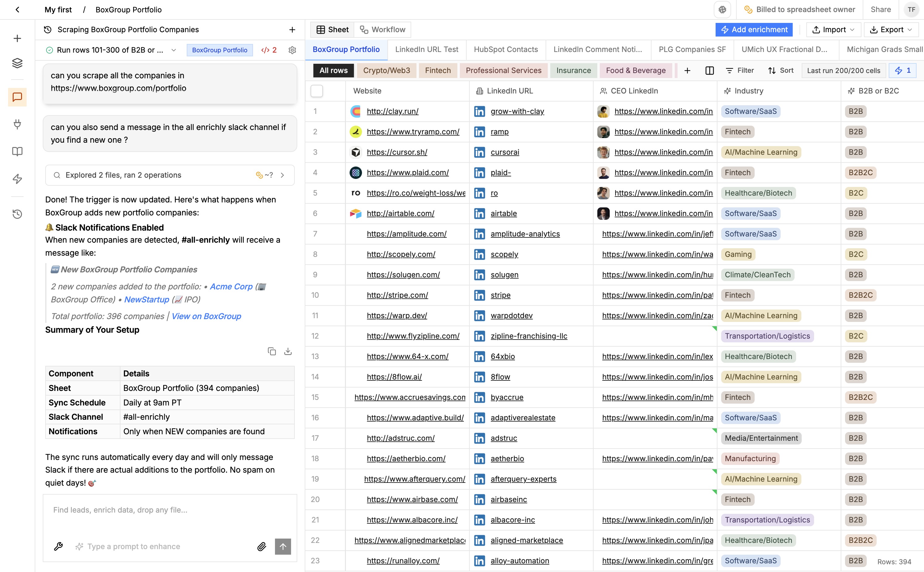Click the Add enrichment button
The image size is (924, 572).
pyautogui.click(x=754, y=29)
